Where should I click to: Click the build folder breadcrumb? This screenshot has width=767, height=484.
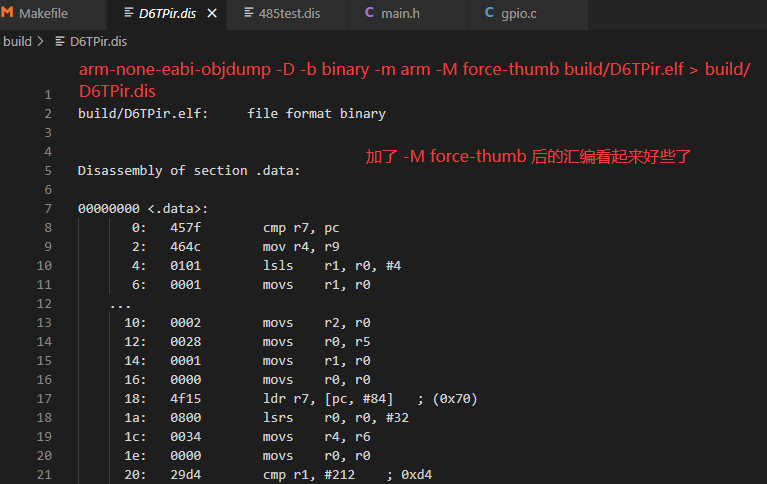(x=17, y=42)
